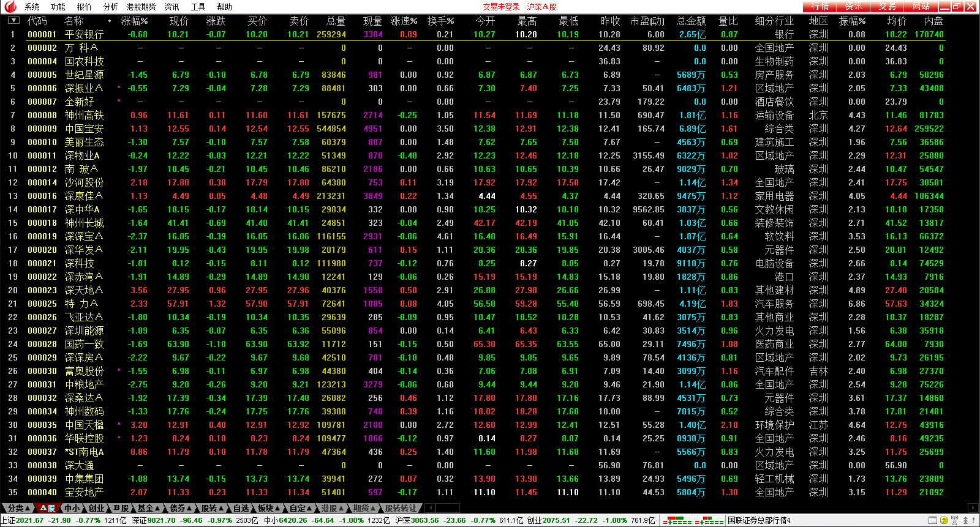Select the A股 tab
The width and height of the screenshot is (980, 527).
pos(48,508)
